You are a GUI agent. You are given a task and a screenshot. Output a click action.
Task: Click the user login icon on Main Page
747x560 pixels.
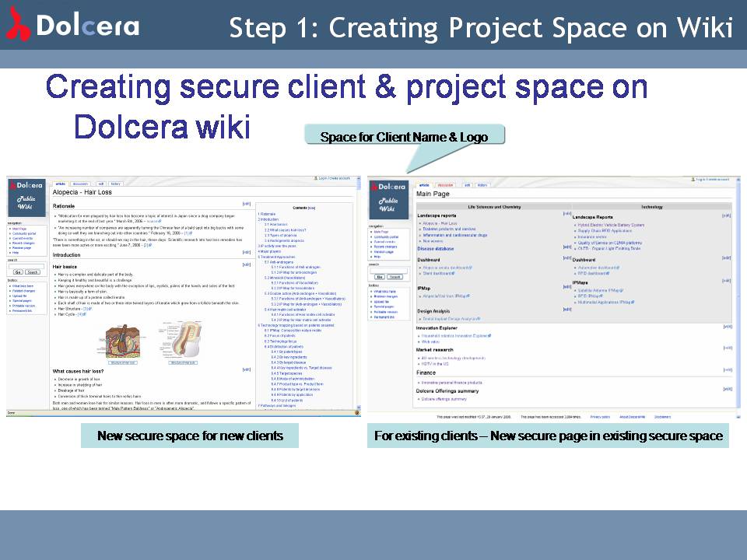coord(693,180)
